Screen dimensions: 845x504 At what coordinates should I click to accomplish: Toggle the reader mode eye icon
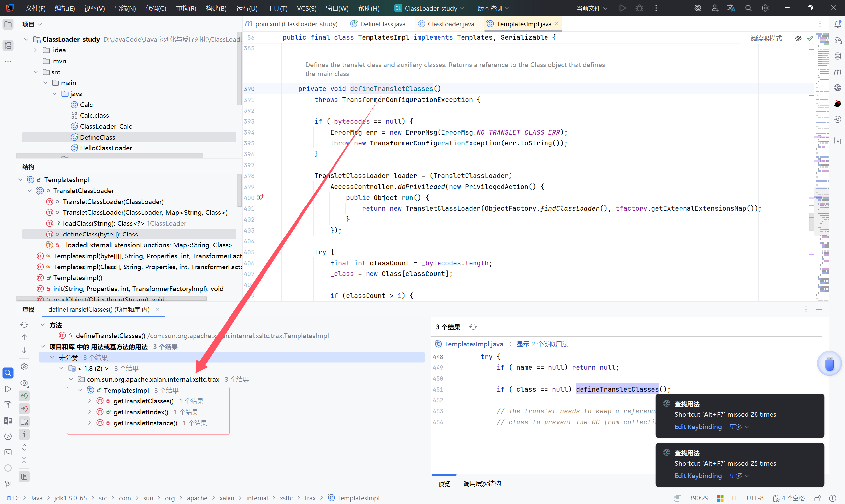(x=798, y=38)
